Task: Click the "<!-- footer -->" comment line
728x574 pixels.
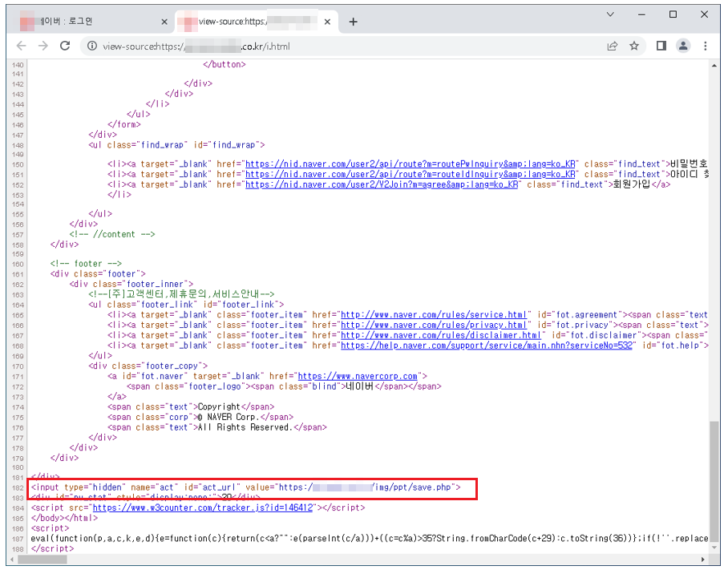Action: click(x=86, y=263)
